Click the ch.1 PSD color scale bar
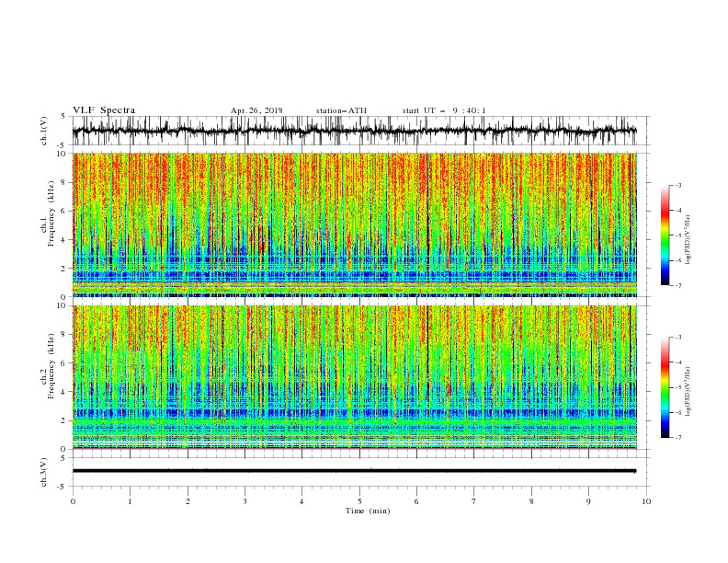 [x=665, y=236]
